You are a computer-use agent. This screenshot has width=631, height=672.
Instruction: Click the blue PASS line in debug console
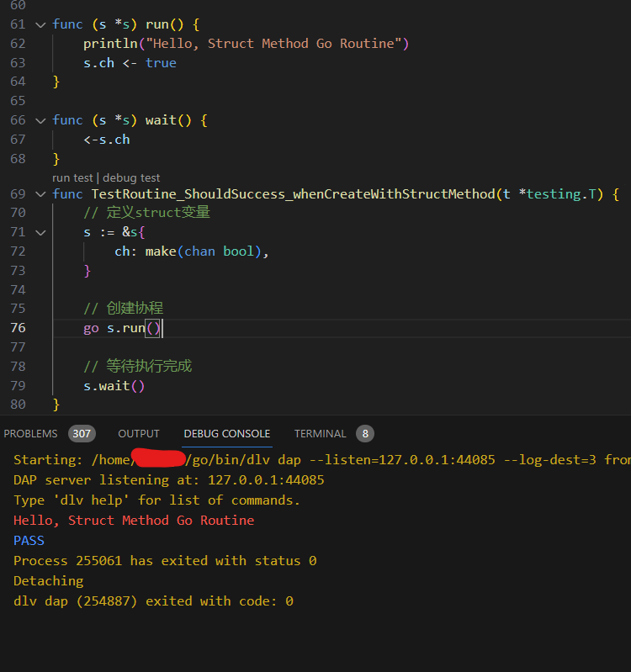coord(29,541)
